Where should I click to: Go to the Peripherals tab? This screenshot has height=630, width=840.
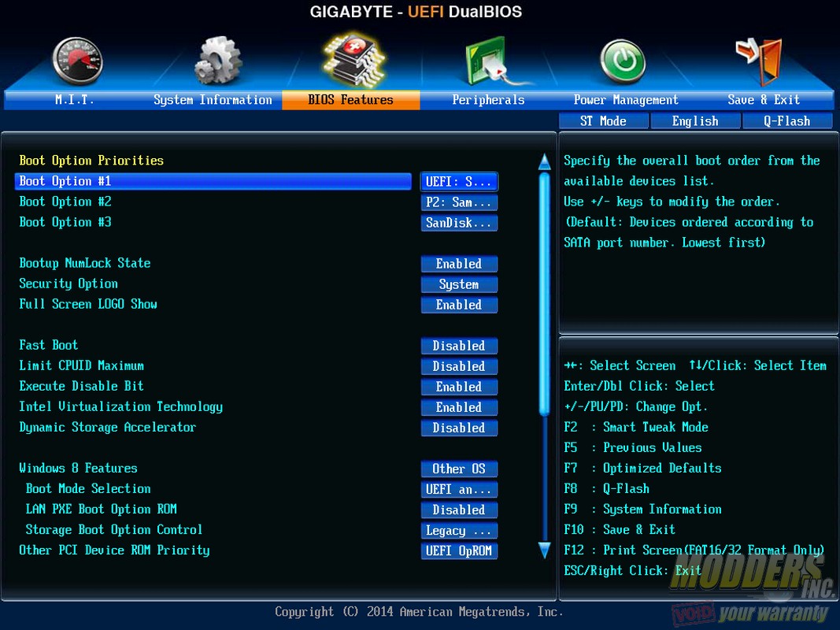[x=488, y=100]
